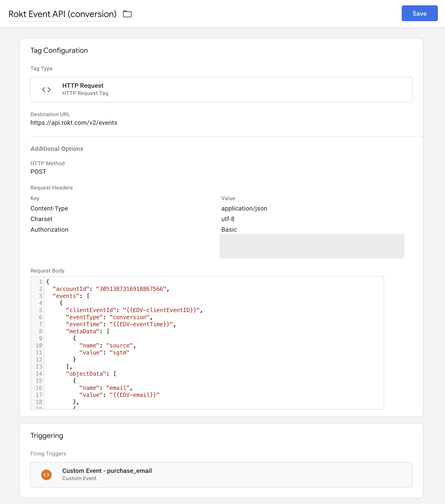Open the Custom Event - purchase_email trigger
This screenshot has width=445, height=504.
coord(221,475)
